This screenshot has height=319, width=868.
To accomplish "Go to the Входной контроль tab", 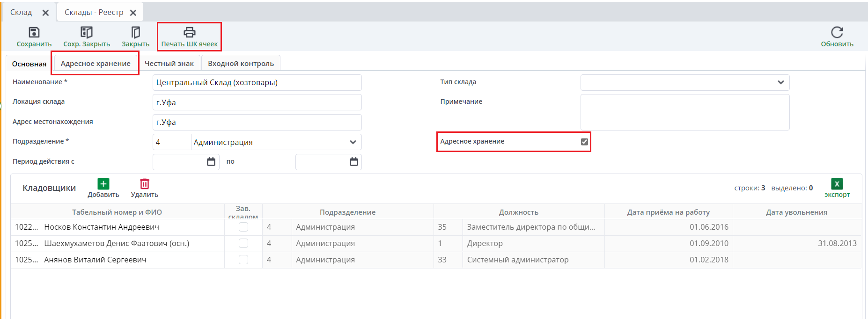I will [241, 64].
